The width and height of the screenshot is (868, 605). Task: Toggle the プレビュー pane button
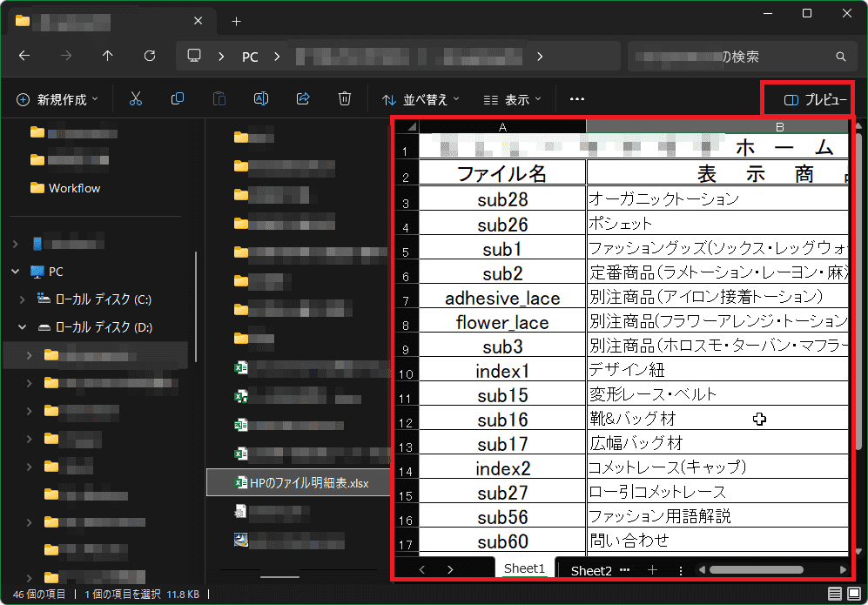[x=815, y=100]
